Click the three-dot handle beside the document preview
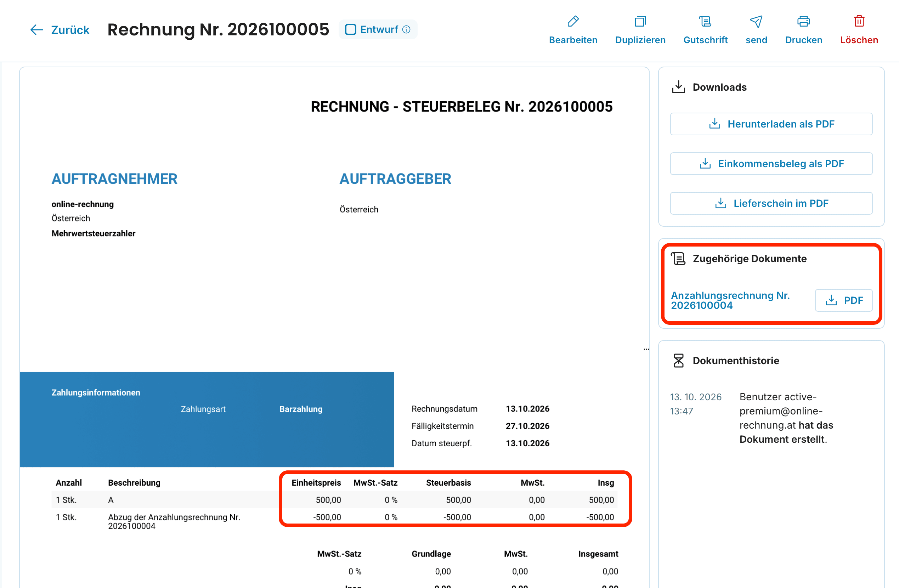This screenshot has height=588, width=899. pos(646,349)
